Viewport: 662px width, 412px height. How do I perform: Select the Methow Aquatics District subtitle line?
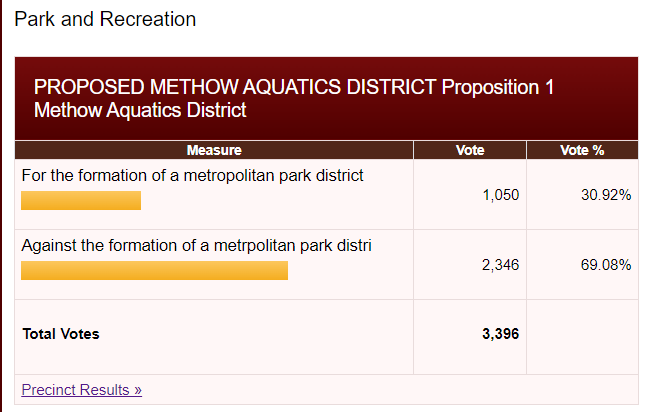(140, 110)
